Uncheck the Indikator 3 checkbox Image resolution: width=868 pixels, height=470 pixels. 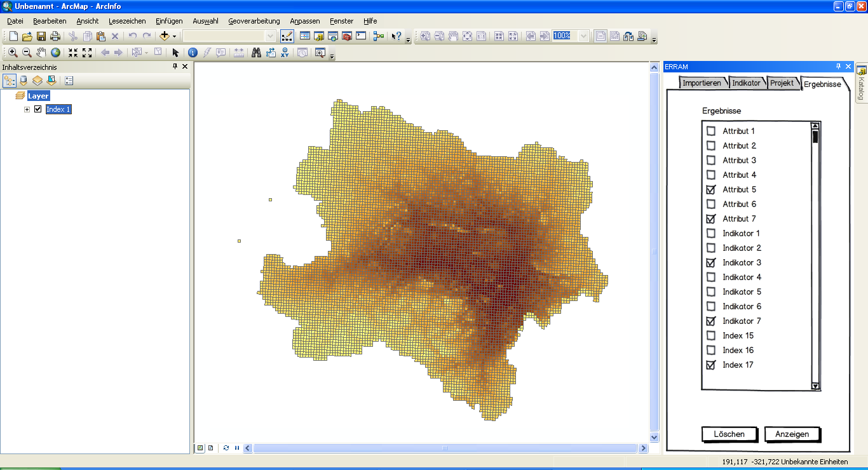(711, 262)
